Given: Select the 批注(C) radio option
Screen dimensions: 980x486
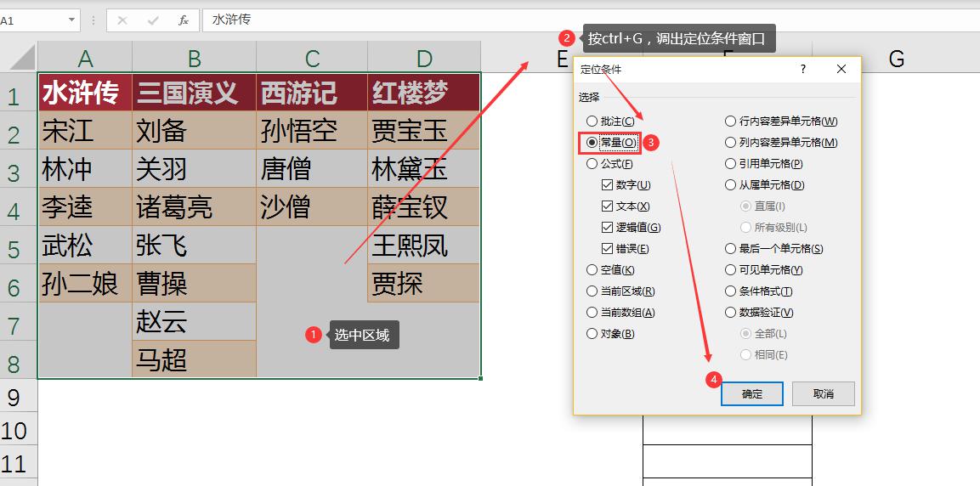Looking at the screenshot, I should coord(610,121).
